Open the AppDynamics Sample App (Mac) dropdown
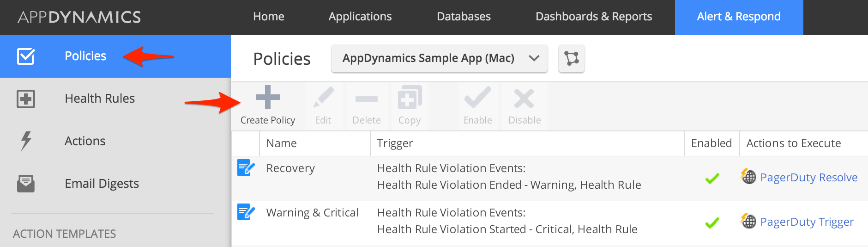868x247 pixels. pyautogui.click(x=439, y=59)
